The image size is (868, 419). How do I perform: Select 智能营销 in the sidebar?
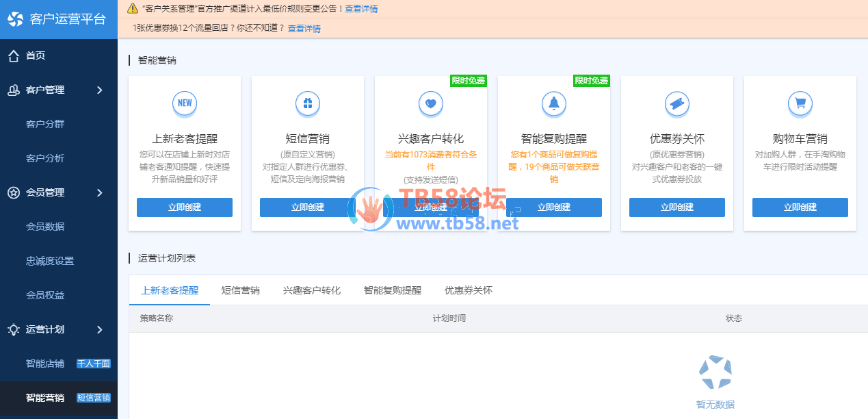tap(45, 398)
